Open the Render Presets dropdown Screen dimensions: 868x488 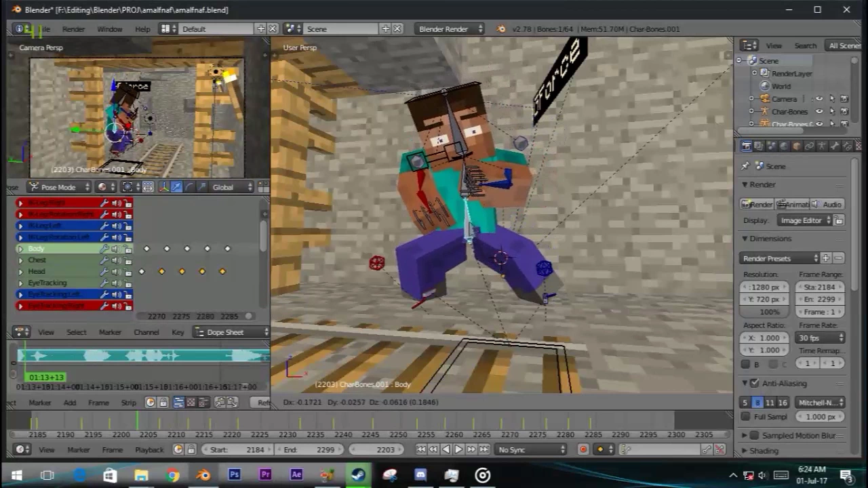click(x=780, y=258)
